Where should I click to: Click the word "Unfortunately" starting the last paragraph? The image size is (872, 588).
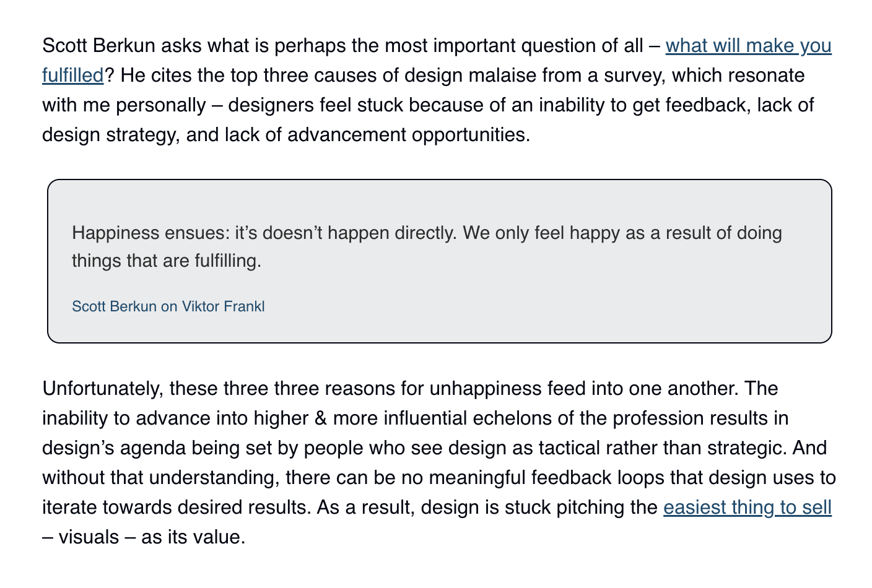point(103,389)
